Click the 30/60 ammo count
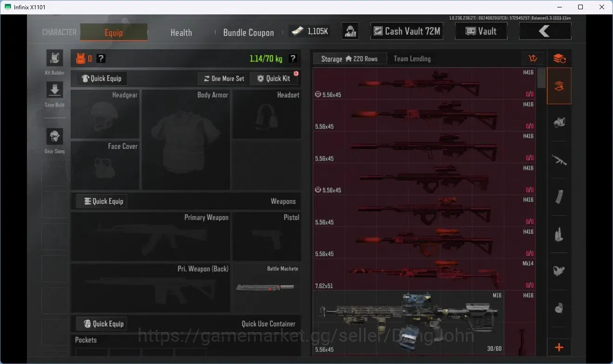The image size is (613, 364). (x=494, y=349)
